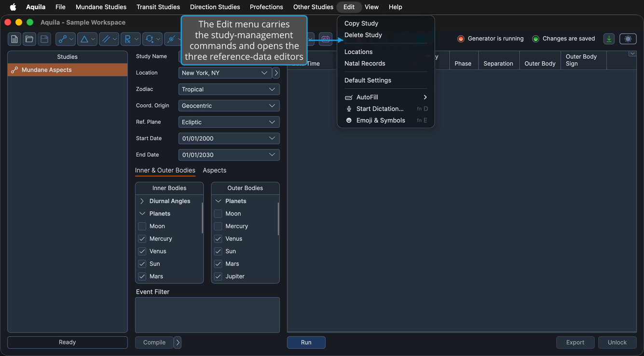Expand the Diurnal Angles group
Screen dimensions: 644x356
pyautogui.click(x=142, y=201)
